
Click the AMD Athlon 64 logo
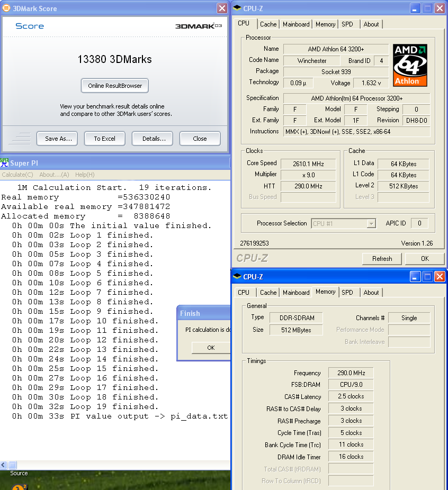click(x=410, y=65)
